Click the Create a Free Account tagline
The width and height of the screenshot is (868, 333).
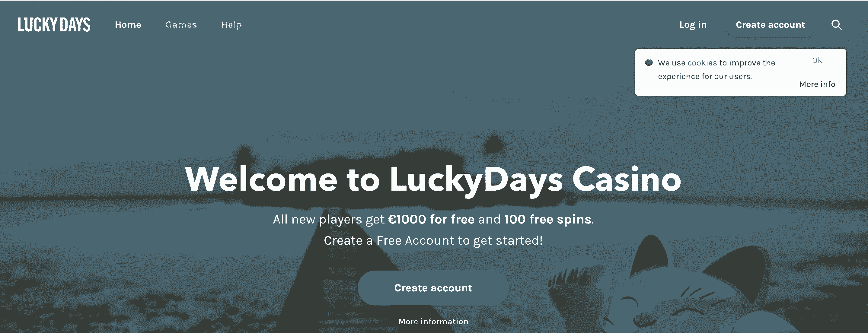pyautogui.click(x=433, y=241)
